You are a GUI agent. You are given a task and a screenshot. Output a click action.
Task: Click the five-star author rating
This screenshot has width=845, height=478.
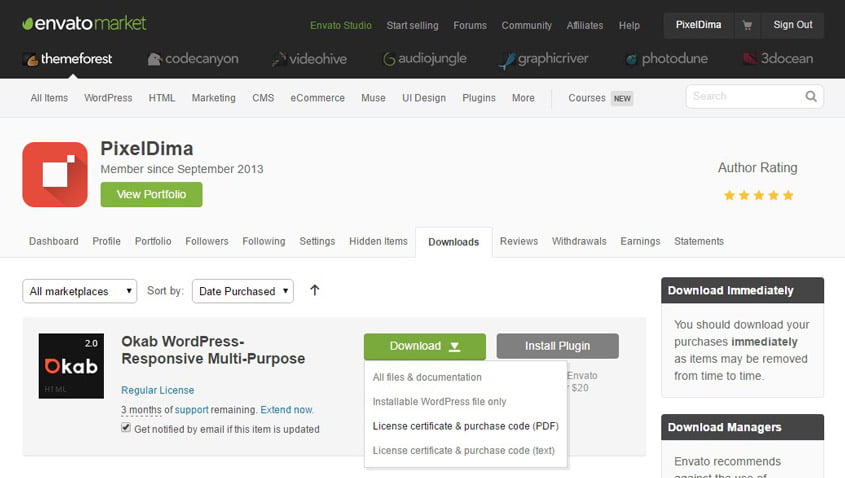758,195
